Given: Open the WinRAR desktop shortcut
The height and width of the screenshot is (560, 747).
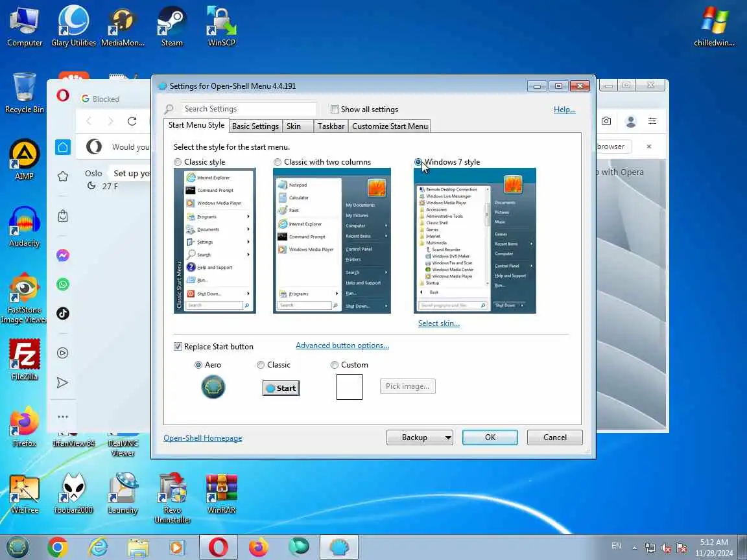Looking at the screenshot, I should tap(222, 493).
